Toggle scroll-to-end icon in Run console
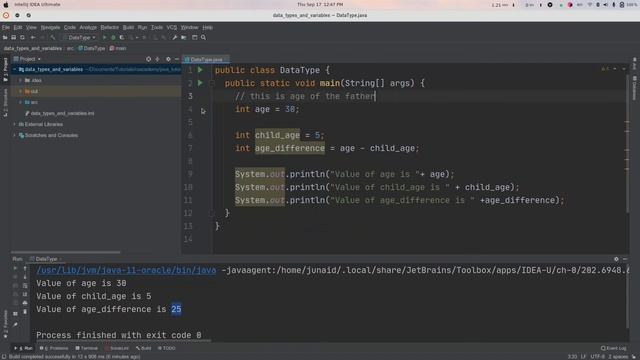640x360 pixels. 25,294
